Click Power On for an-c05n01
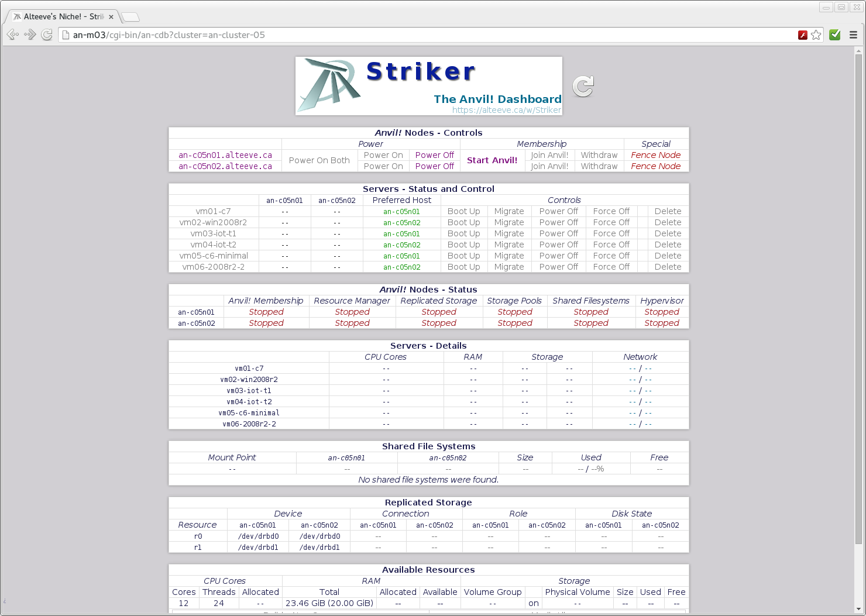 (x=383, y=155)
